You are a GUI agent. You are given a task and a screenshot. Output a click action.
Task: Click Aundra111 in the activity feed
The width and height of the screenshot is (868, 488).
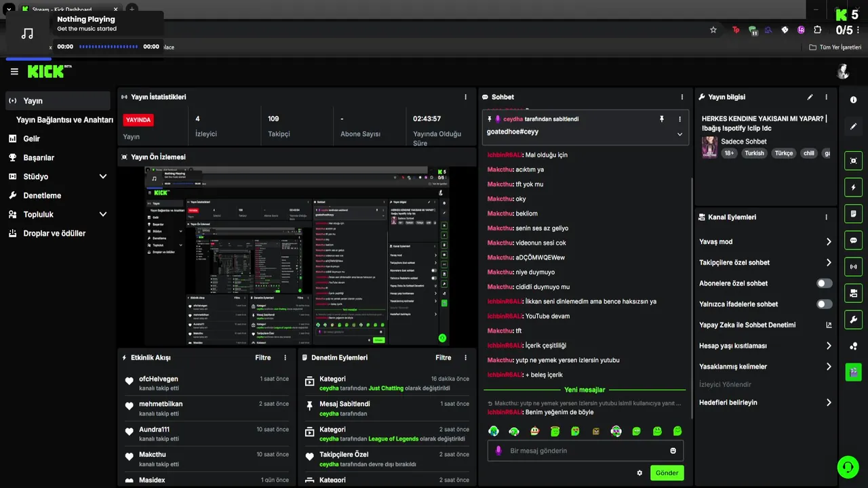click(x=155, y=430)
